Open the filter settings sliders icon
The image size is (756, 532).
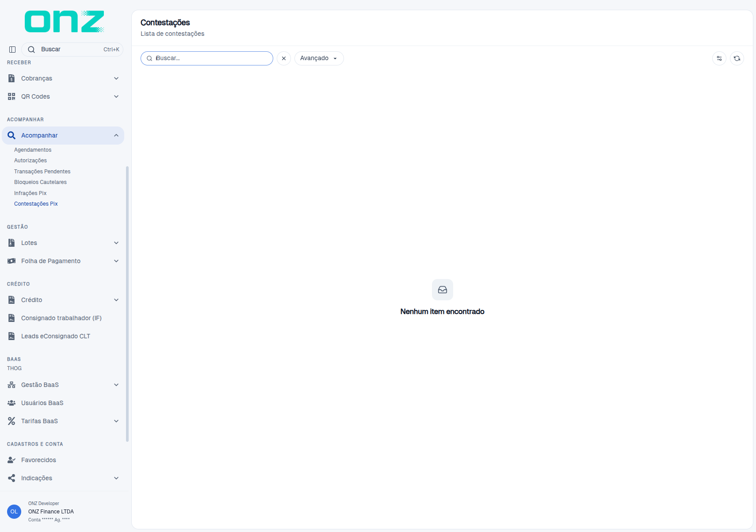coord(719,58)
